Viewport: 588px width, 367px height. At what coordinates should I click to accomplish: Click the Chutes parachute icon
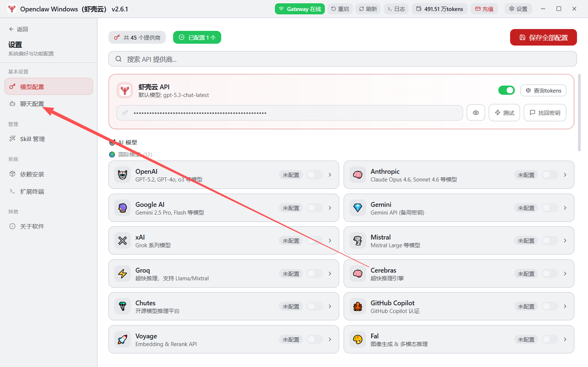tap(122, 306)
